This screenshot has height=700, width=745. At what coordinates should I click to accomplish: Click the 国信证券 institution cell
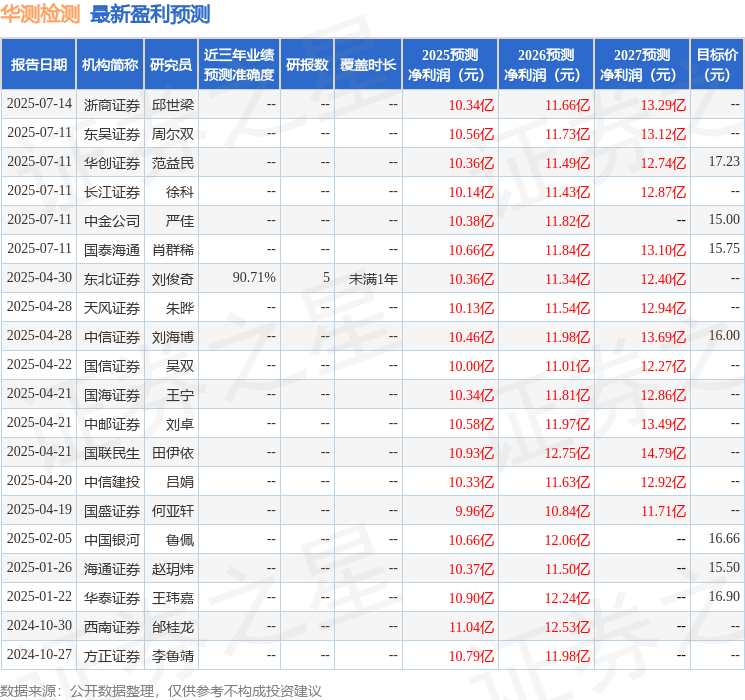[112, 366]
